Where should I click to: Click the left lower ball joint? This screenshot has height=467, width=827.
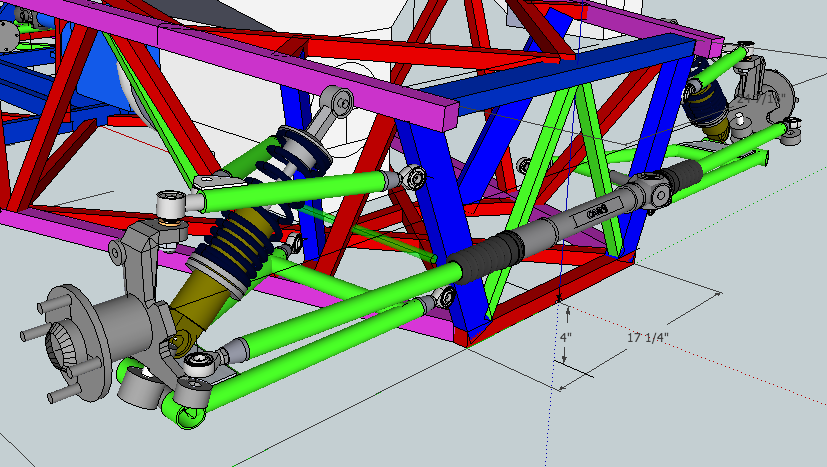198,364
